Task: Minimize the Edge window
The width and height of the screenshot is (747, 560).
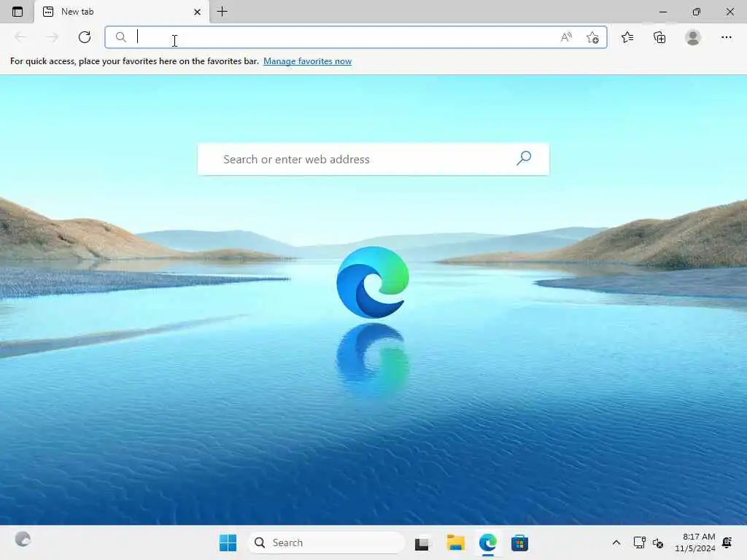Action: [x=662, y=12]
